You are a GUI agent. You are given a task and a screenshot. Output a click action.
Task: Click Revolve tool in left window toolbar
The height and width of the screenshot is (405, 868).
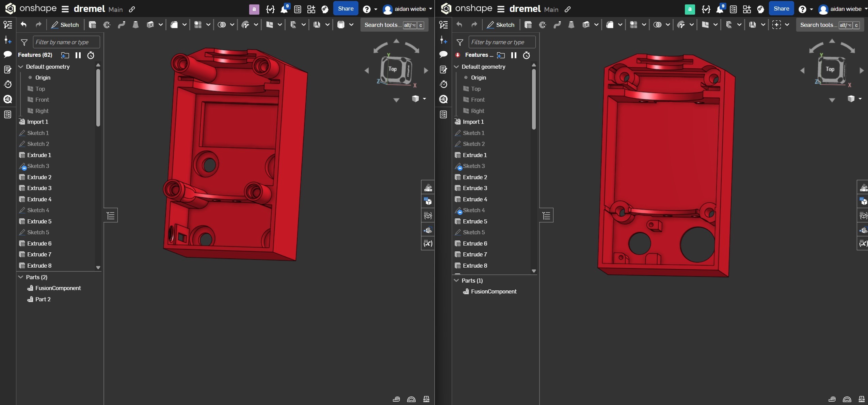[x=107, y=25]
